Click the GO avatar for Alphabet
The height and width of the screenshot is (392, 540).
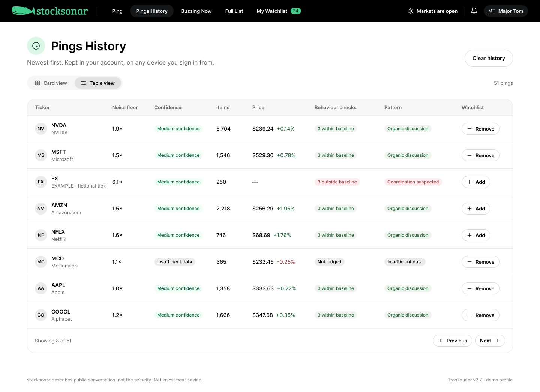point(41,315)
